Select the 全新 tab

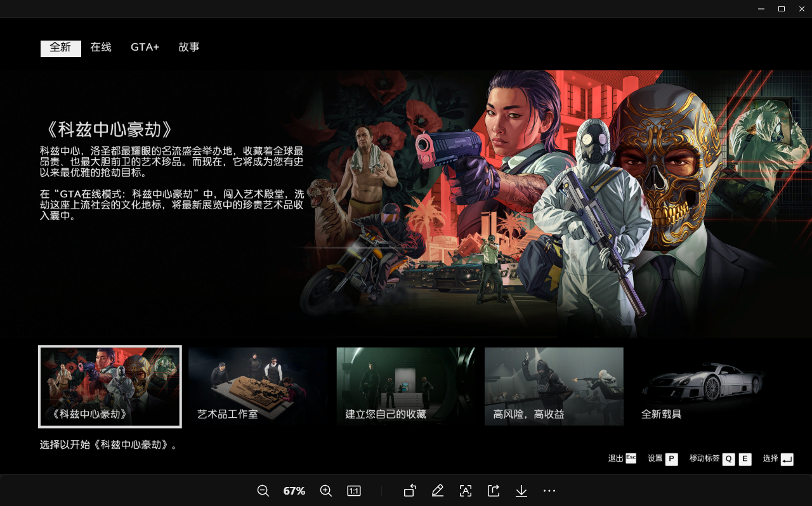[61, 48]
